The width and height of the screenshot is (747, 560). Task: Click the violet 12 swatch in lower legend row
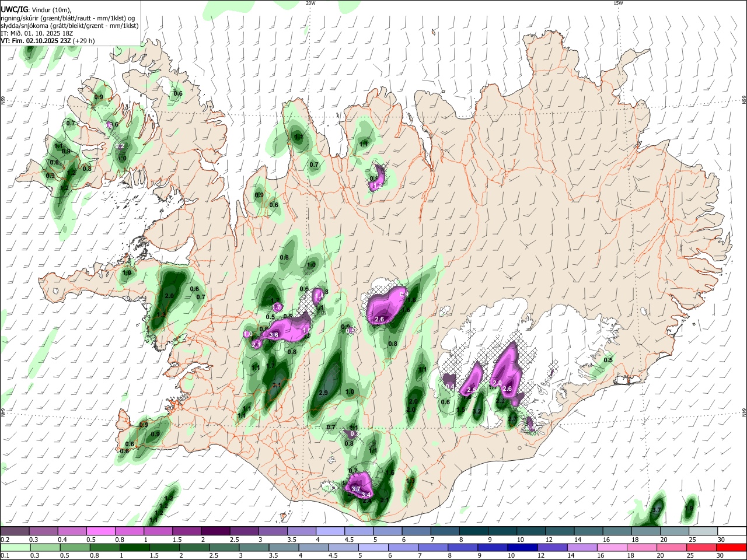552,547
